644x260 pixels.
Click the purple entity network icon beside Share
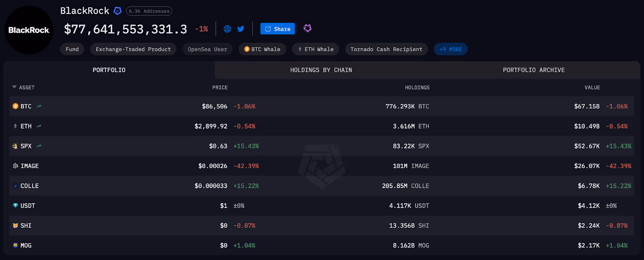tap(308, 29)
